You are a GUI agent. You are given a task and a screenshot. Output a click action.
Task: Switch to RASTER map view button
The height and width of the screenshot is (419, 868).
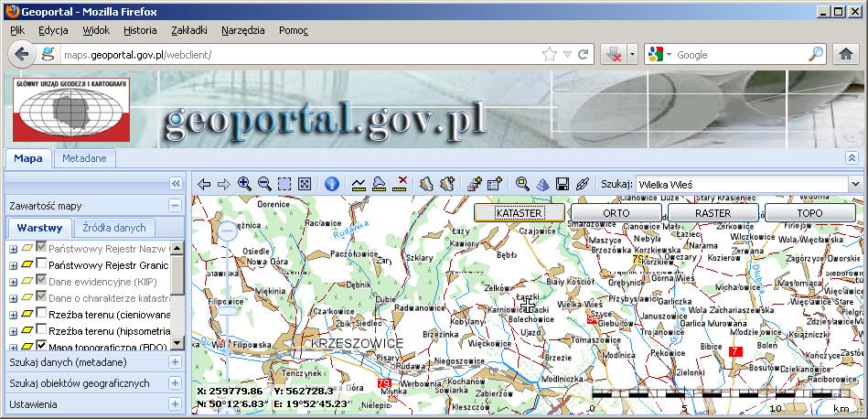[x=713, y=213]
